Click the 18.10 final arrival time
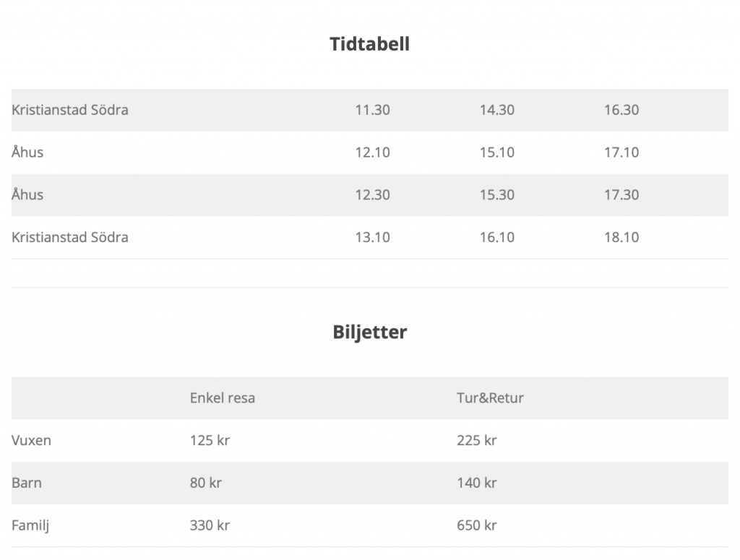 [621, 237]
